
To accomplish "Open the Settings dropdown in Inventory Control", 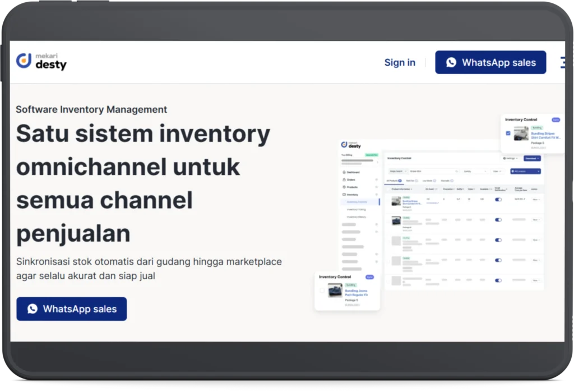I will tap(510, 158).
